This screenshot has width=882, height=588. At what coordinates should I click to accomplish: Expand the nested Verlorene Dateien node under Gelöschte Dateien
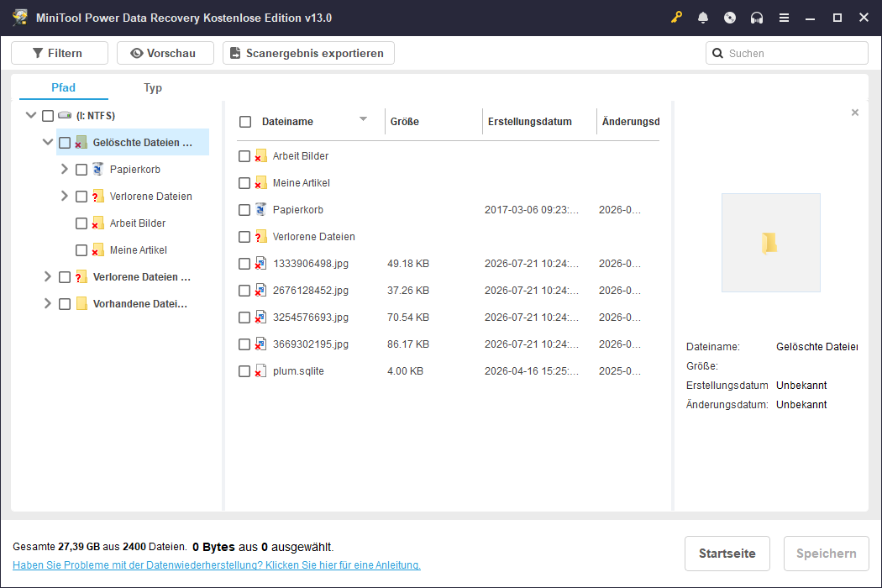coord(64,196)
